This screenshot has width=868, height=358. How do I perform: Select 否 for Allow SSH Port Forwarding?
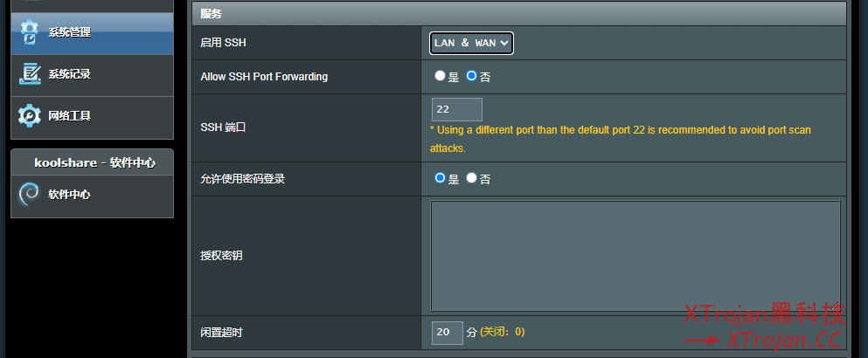click(472, 77)
